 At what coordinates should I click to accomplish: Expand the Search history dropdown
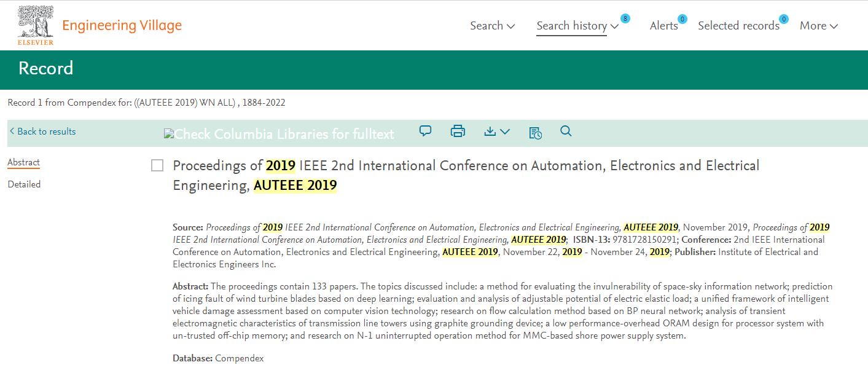(577, 26)
